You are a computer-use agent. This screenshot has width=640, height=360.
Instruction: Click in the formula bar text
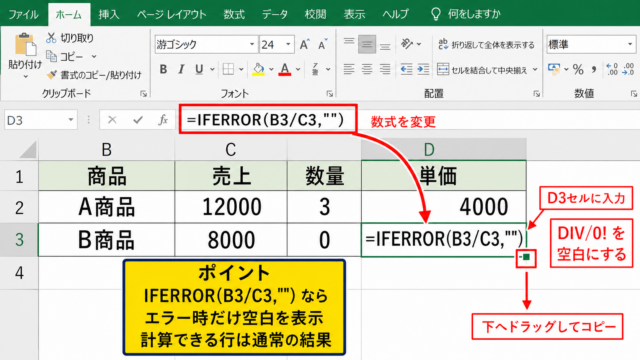265,120
